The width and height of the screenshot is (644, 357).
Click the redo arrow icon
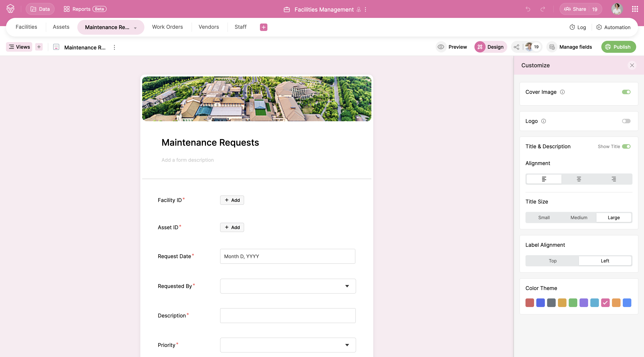pos(542,9)
